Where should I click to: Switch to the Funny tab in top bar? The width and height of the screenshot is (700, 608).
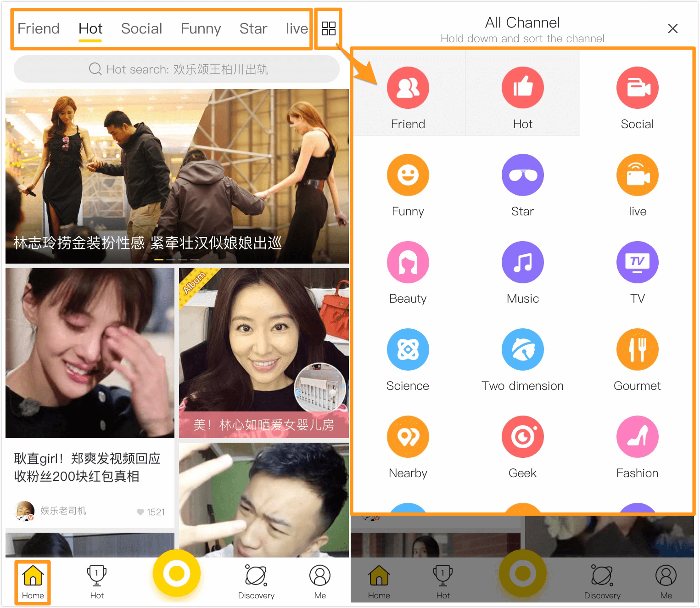pyautogui.click(x=201, y=28)
